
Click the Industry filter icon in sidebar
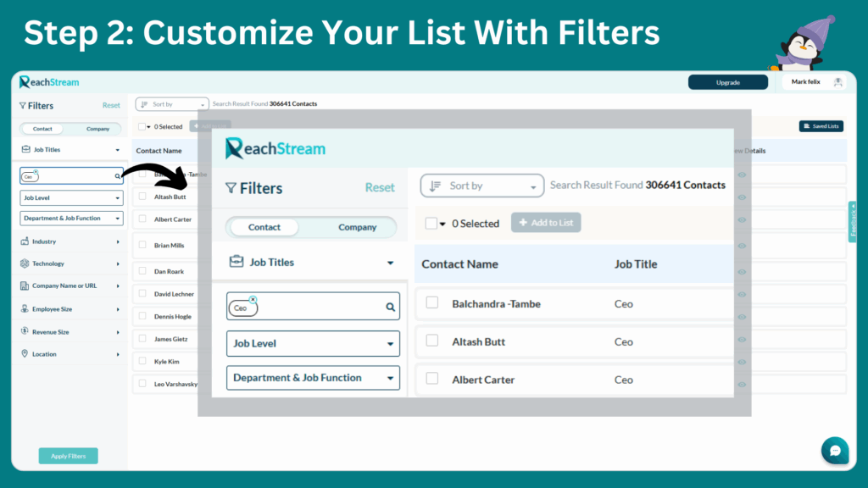pyautogui.click(x=25, y=241)
